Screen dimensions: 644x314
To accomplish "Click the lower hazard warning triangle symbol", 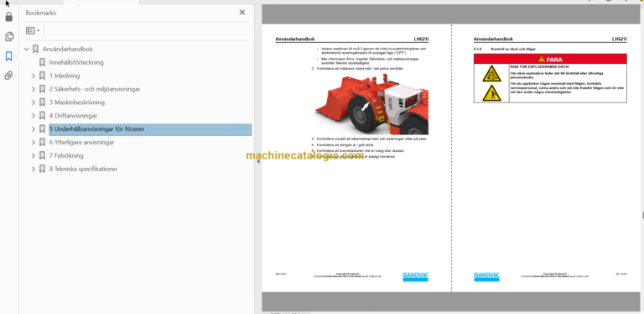I will coord(491,93).
